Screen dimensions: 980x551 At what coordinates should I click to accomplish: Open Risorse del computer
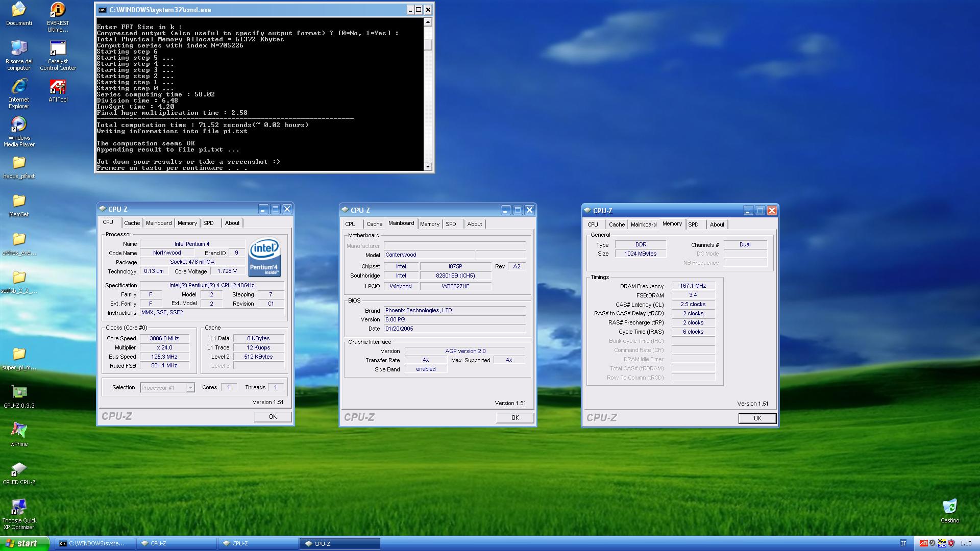19,55
